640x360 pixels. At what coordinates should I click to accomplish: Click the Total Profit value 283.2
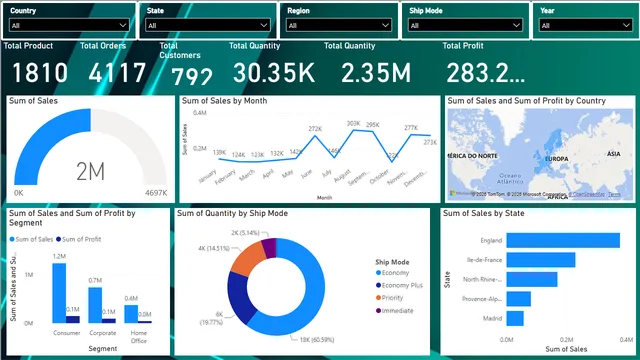click(x=485, y=73)
